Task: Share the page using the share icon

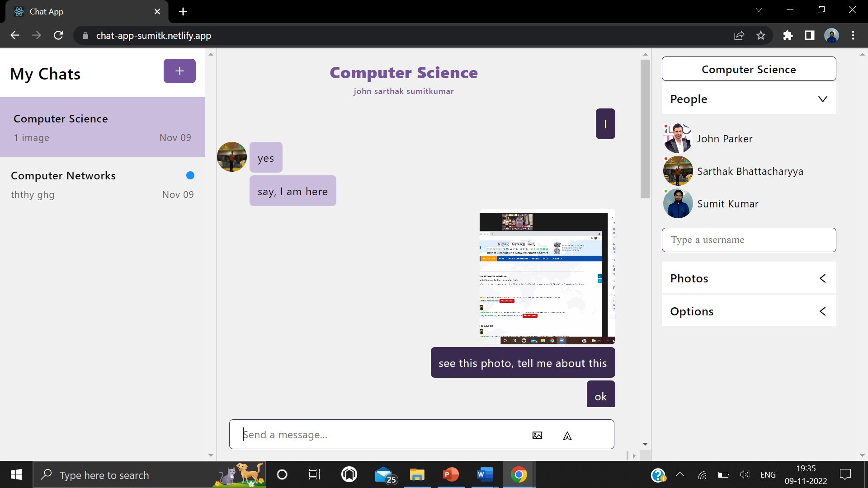Action: [x=739, y=35]
